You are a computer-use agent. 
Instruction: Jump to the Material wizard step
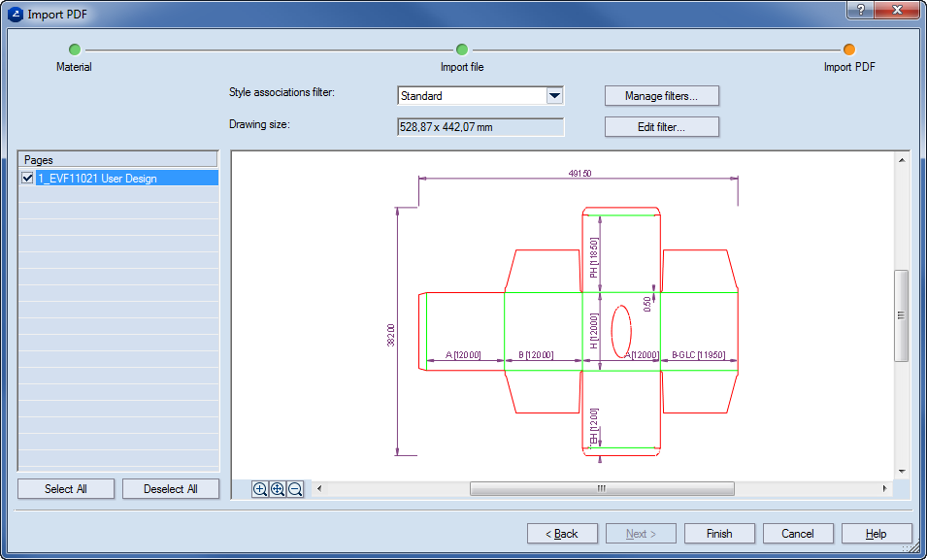tap(75, 49)
